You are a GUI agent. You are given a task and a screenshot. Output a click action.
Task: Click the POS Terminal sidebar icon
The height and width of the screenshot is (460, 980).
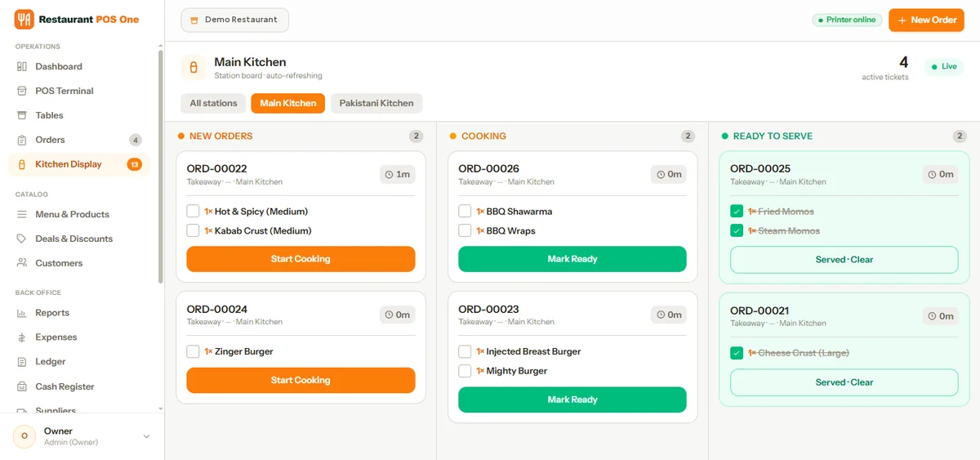click(x=22, y=91)
